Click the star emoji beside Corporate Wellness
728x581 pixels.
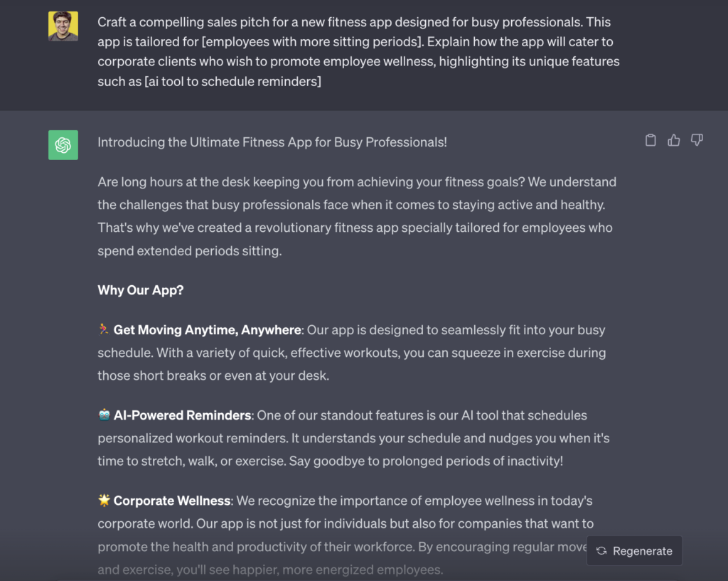click(x=105, y=500)
